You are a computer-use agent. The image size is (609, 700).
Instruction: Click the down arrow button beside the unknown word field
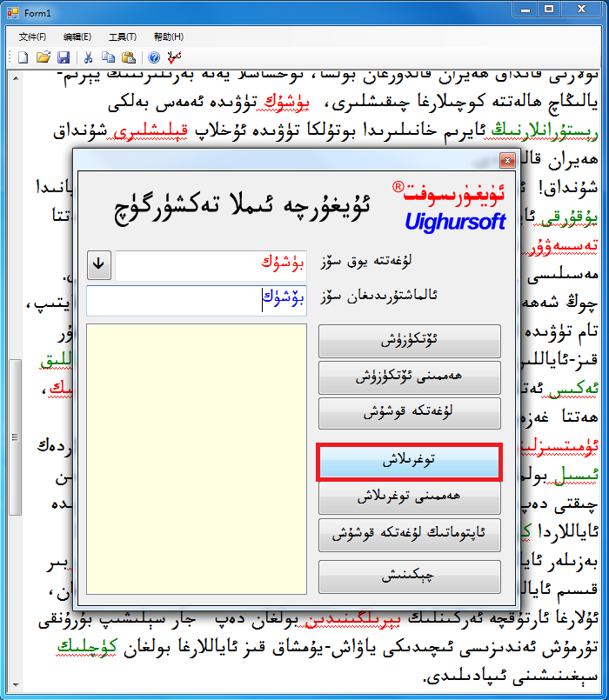click(x=98, y=264)
